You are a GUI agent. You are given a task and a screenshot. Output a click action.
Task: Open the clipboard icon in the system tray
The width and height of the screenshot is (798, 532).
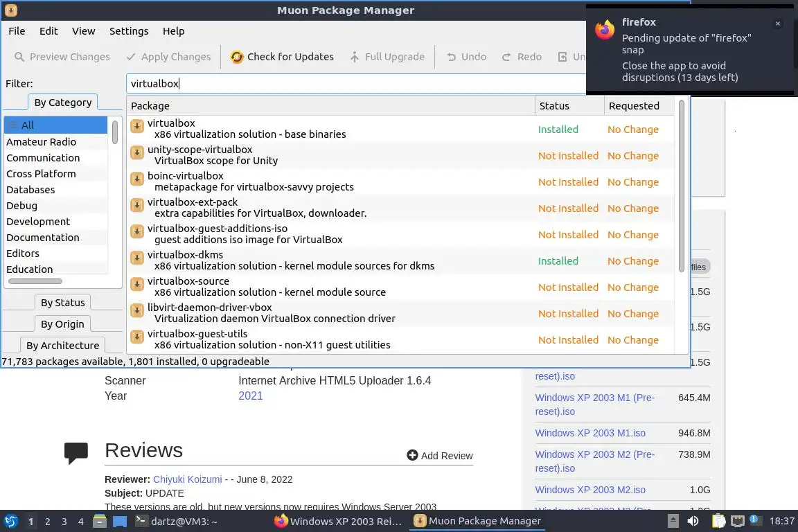pos(718,522)
